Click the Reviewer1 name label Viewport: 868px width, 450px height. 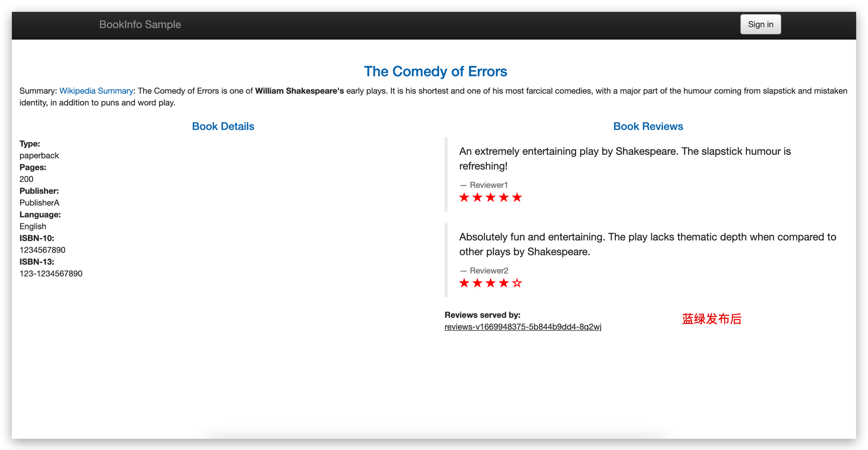(488, 185)
